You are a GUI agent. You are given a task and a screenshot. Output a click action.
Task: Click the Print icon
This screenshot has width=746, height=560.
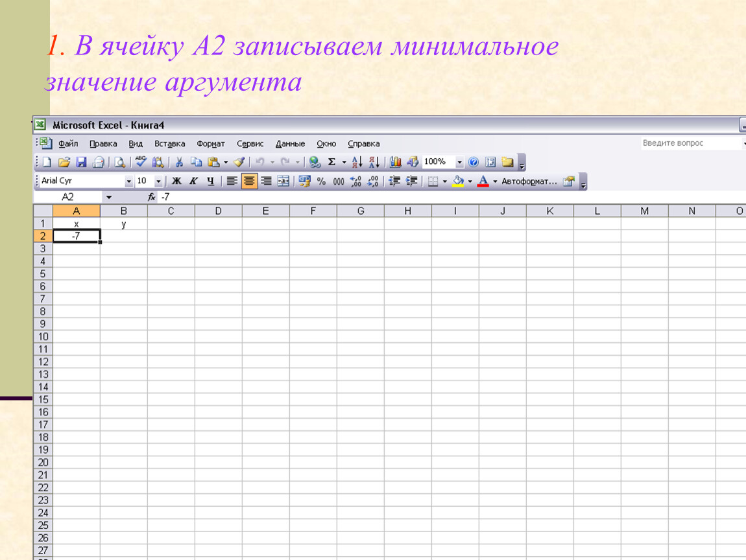point(99,162)
